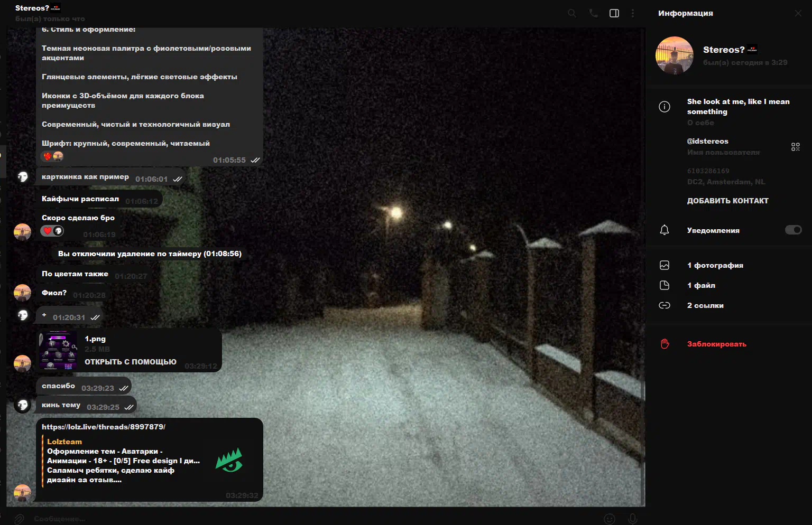Click the message спасибо
The height and width of the screenshot is (525, 812).
84,386
